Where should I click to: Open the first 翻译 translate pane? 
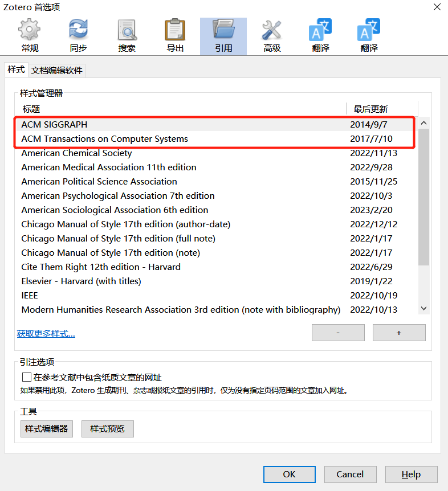point(320,36)
